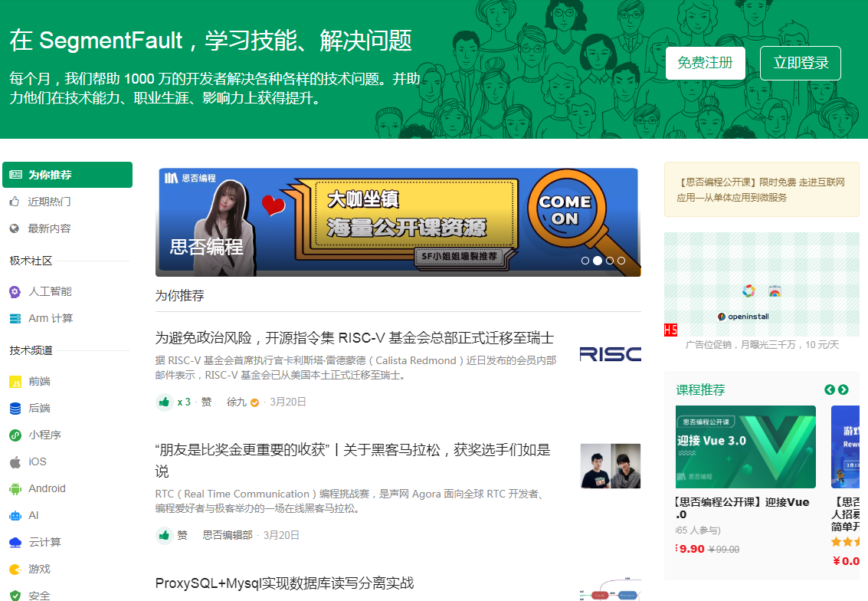Click the Apple iOS icon
This screenshot has height=601, width=868.
(x=15, y=462)
